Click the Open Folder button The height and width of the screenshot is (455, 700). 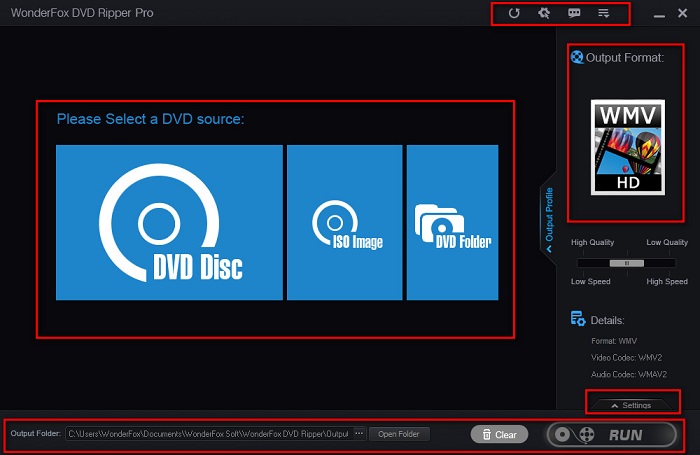click(399, 434)
